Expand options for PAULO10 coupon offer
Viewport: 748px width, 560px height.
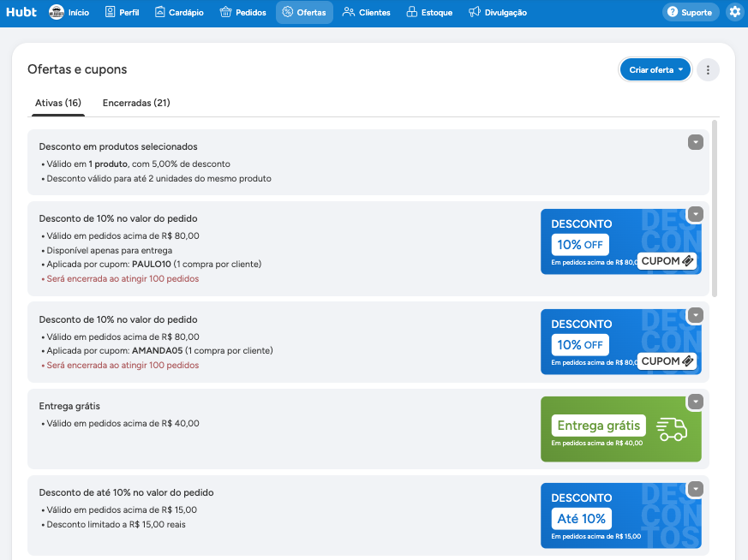[696, 214]
